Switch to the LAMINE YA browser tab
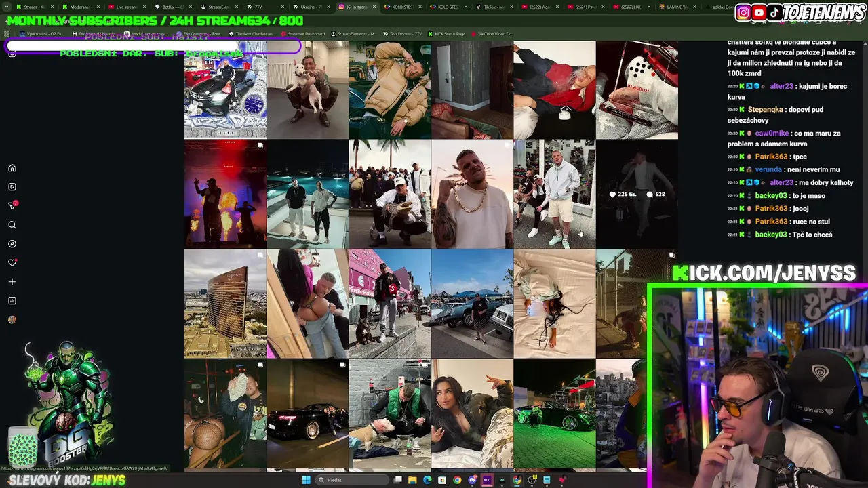The image size is (868, 488). pyautogui.click(x=679, y=7)
